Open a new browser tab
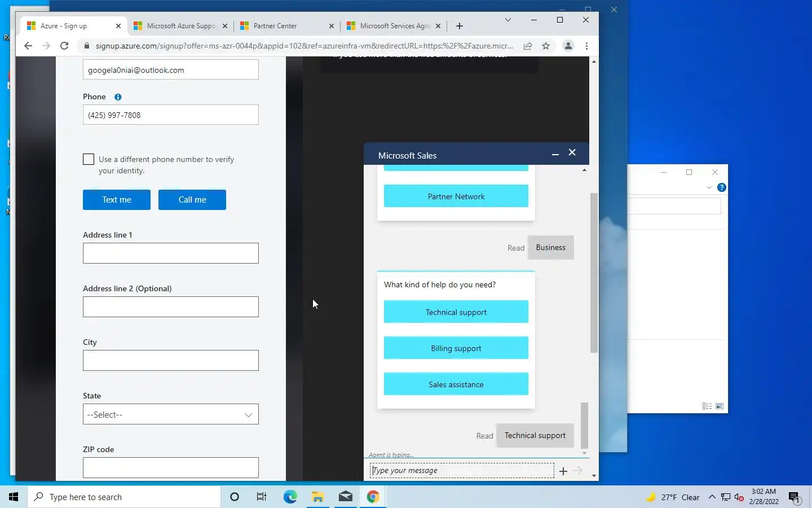This screenshot has width=812, height=508. pyautogui.click(x=460, y=26)
